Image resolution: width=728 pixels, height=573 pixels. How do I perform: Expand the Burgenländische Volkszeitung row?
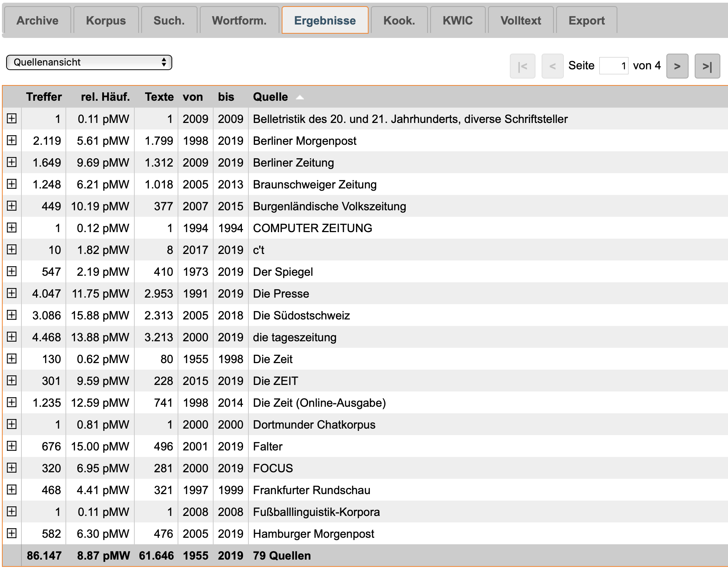pyautogui.click(x=12, y=206)
